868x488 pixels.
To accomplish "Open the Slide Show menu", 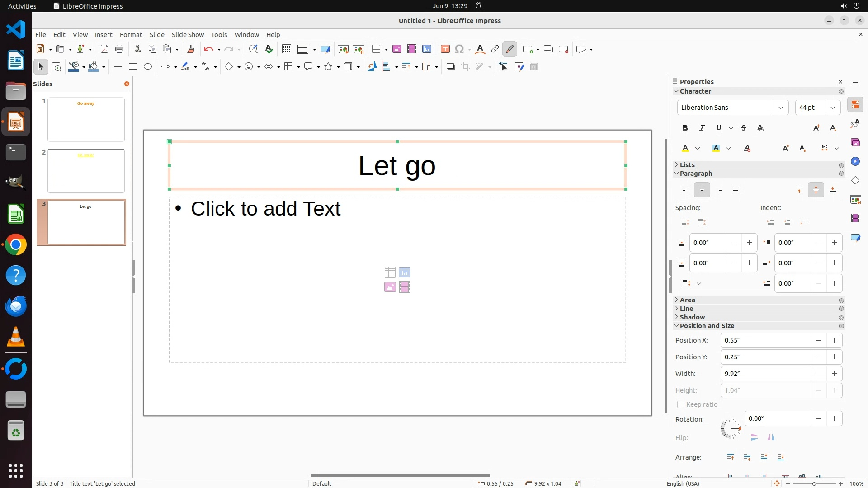I will [x=188, y=35].
